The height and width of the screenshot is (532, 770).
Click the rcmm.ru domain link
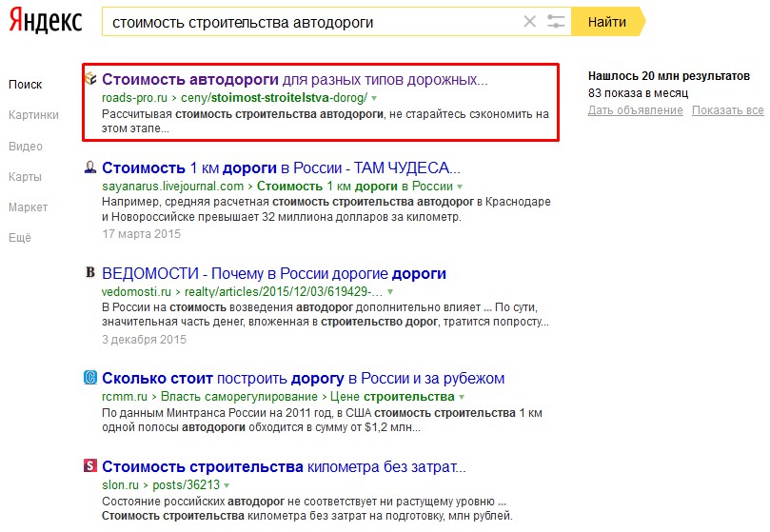tap(125, 397)
